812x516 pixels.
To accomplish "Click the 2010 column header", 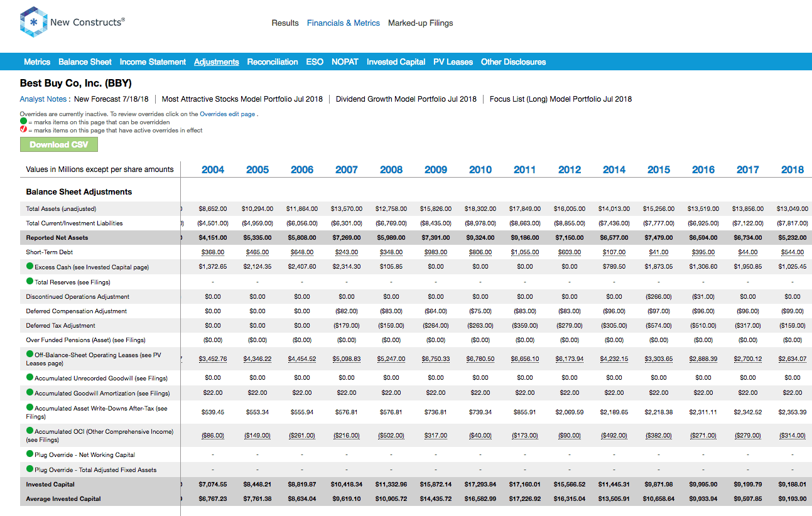I will point(480,169).
